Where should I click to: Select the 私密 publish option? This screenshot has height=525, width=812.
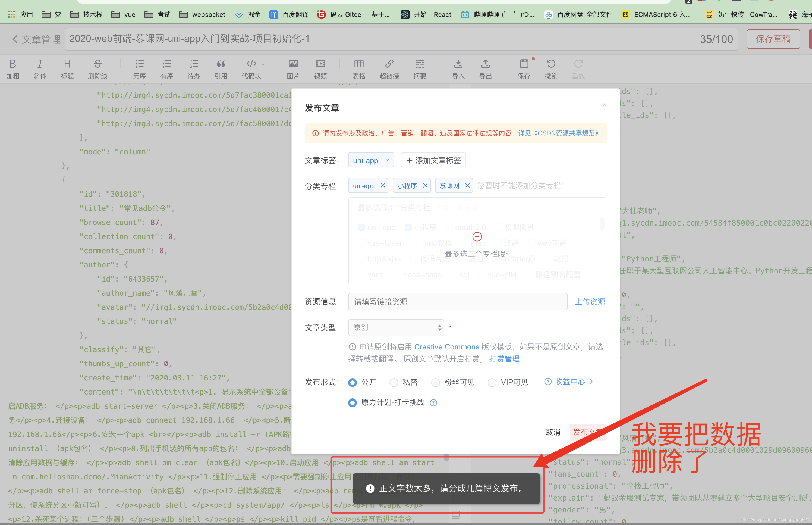394,383
